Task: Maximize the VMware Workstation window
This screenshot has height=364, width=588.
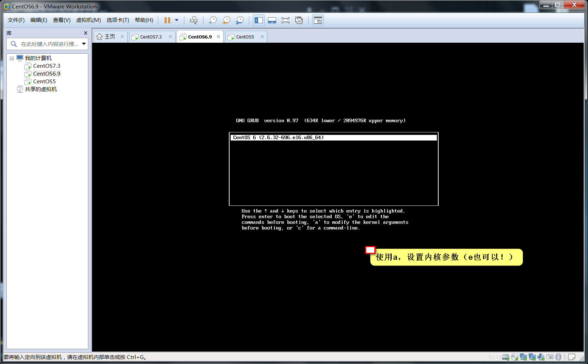Action: (x=558, y=5)
